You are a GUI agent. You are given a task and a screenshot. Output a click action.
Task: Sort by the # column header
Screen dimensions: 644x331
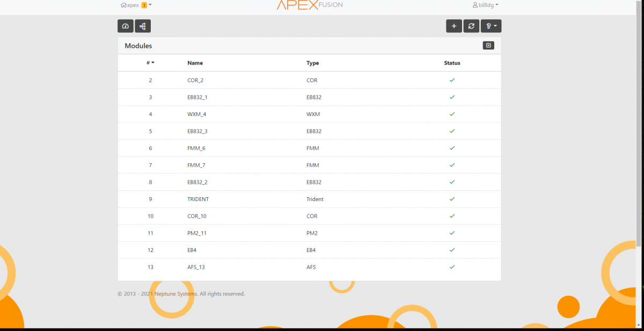(150, 63)
